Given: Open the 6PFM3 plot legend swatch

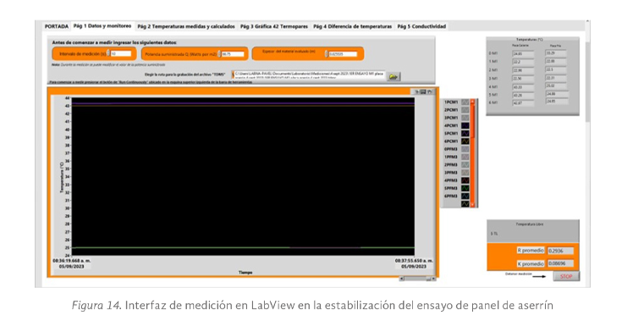Looking at the screenshot, I should tap(465, 196).
